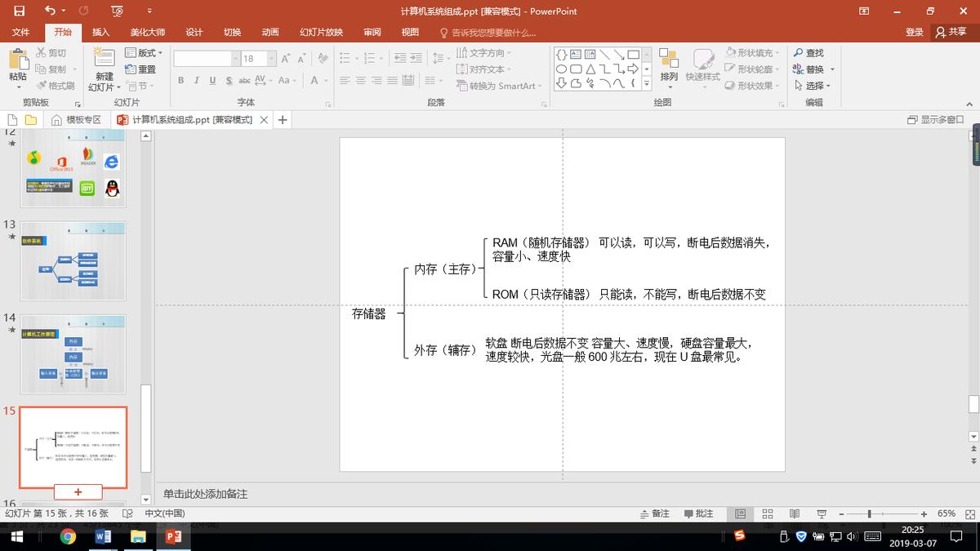Toggle bold formatting on selected text

pyautogui.click(x=180, y=81)
